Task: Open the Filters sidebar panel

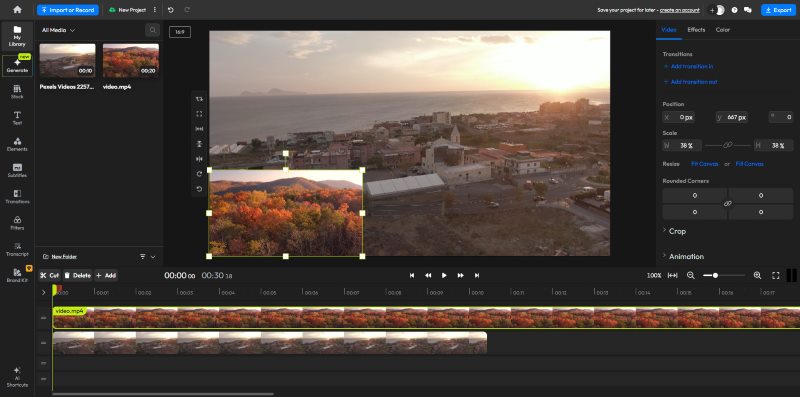Action: [x=17, y=223]
